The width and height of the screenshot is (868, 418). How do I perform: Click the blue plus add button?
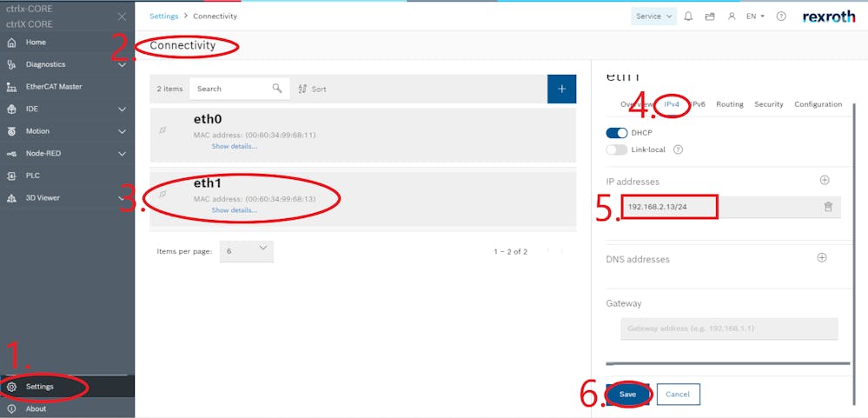(x=562, y=89)
